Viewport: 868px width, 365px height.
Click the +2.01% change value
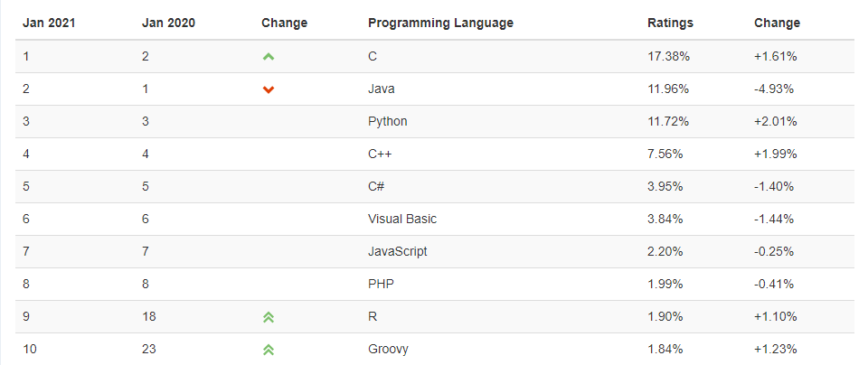click(776, 121)
